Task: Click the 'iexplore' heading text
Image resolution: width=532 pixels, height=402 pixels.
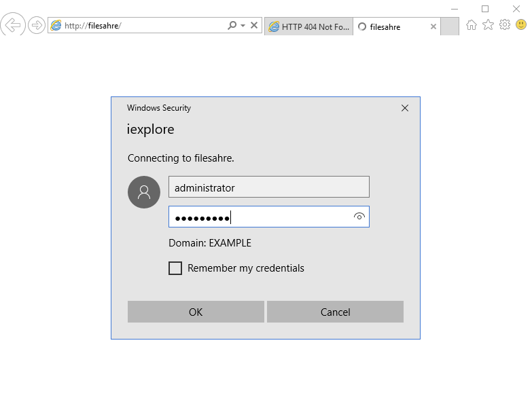Action: pos(150,130)
